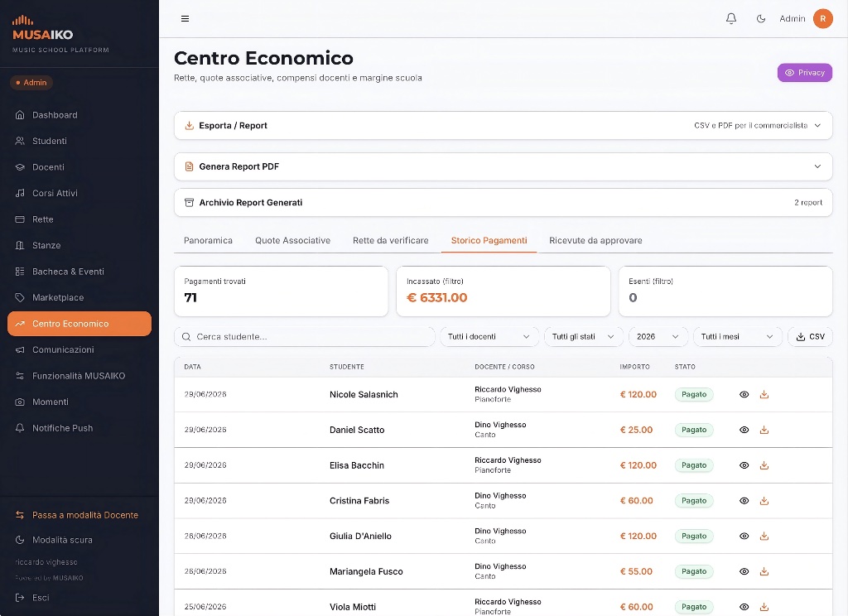Focus the Cerca studente search field
Image resolution: width=848 pixels, height=616 pixels.
[305, 336]
